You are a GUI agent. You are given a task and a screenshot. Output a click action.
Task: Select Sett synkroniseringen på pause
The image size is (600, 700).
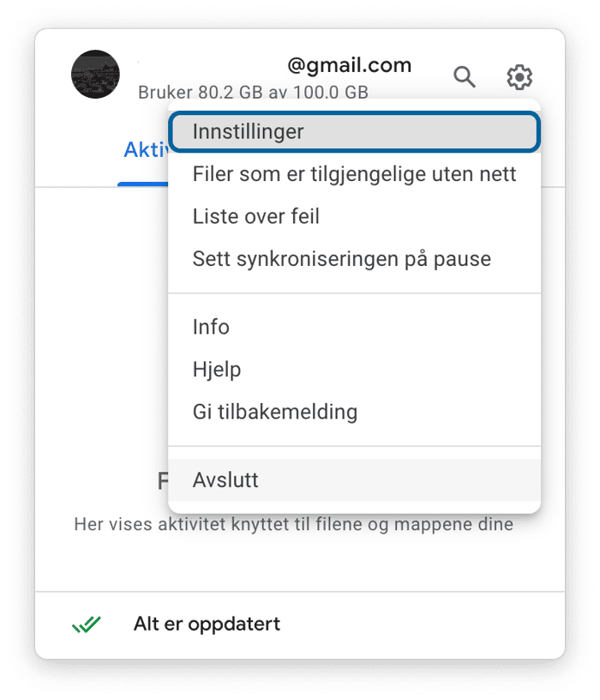tap(355, 259)
